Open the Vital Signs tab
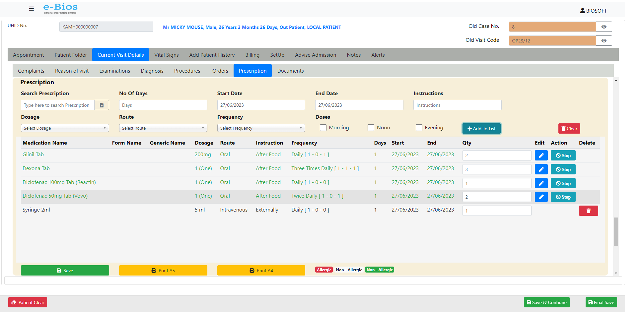The image size is (644, 312). point(167,55)
